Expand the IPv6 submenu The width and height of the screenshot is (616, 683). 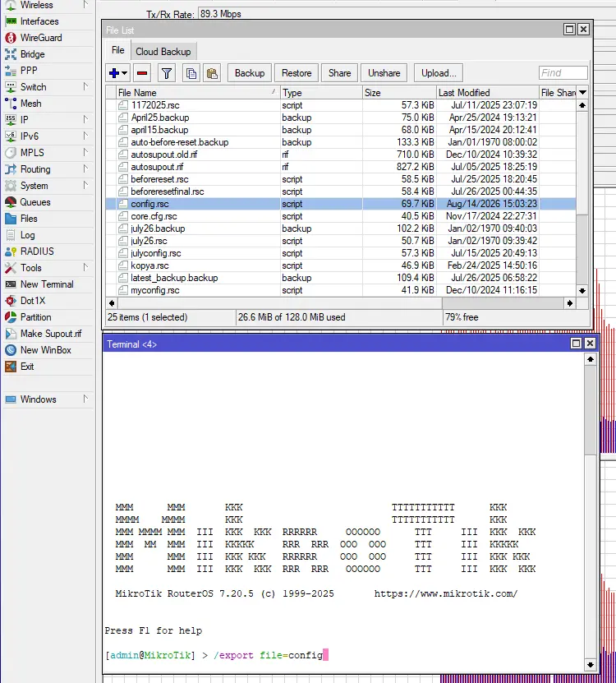pyautogui.click(x=85, y=136)
